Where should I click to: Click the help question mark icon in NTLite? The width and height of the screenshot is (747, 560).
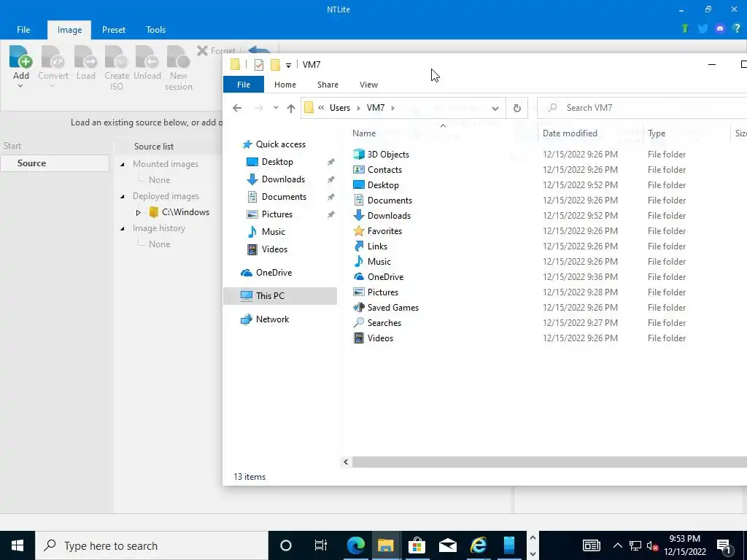737,28
